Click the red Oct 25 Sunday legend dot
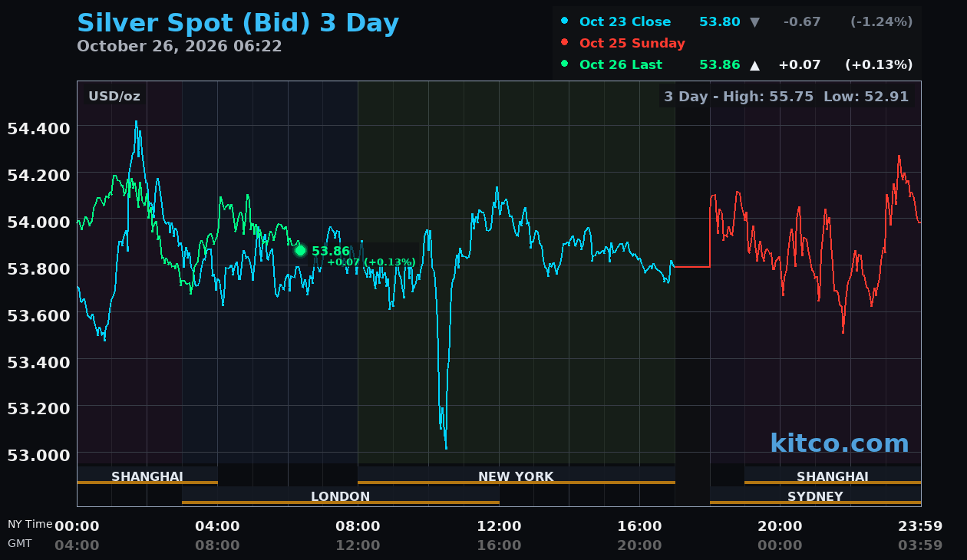This screenshot has height=560, width=967. (565, 43)
